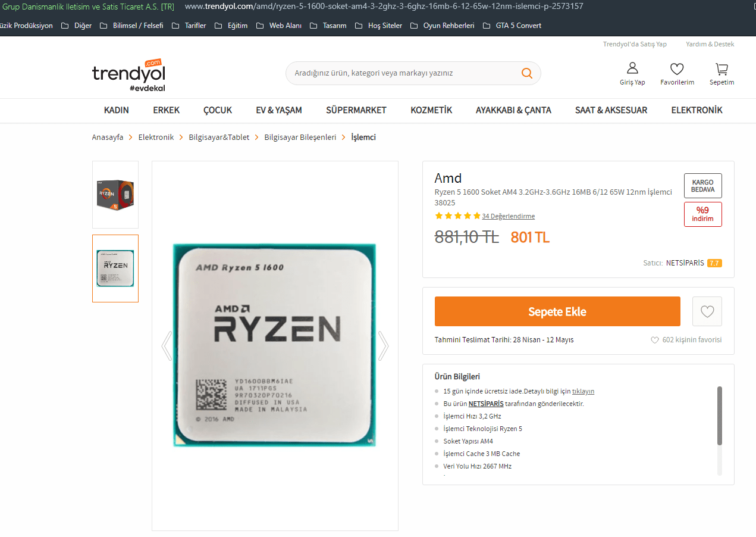Open the SÜPERMARKET category menu
756x537 pixels.
[x=356, y=110]
